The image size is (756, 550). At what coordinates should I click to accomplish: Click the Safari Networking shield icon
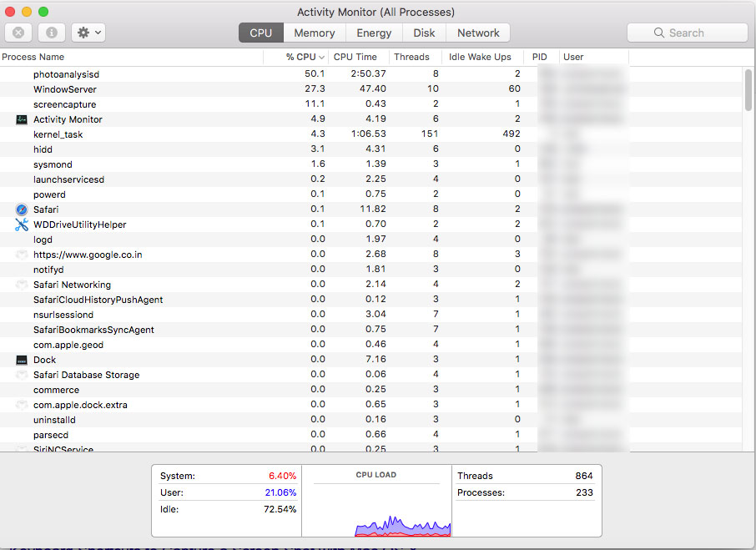pos(22,285)
